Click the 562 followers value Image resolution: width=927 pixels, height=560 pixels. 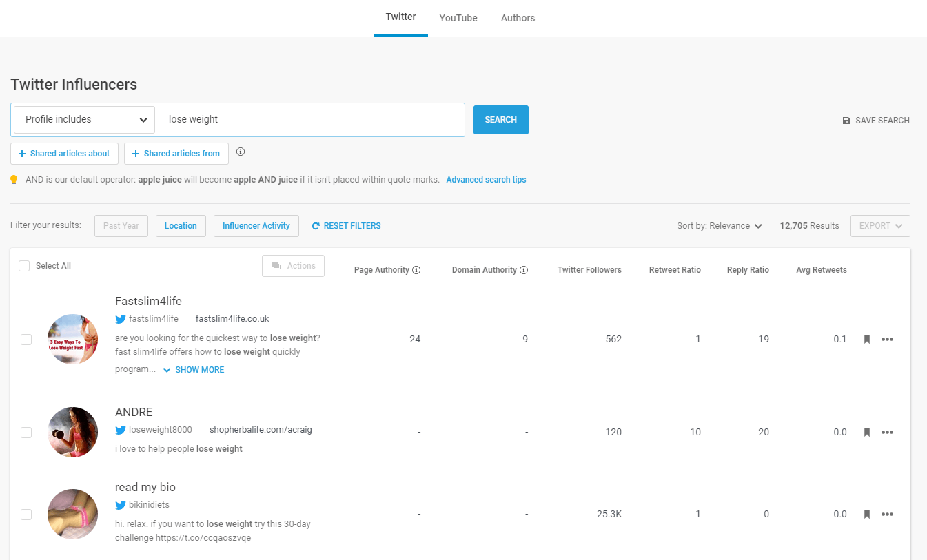point(613,339)
